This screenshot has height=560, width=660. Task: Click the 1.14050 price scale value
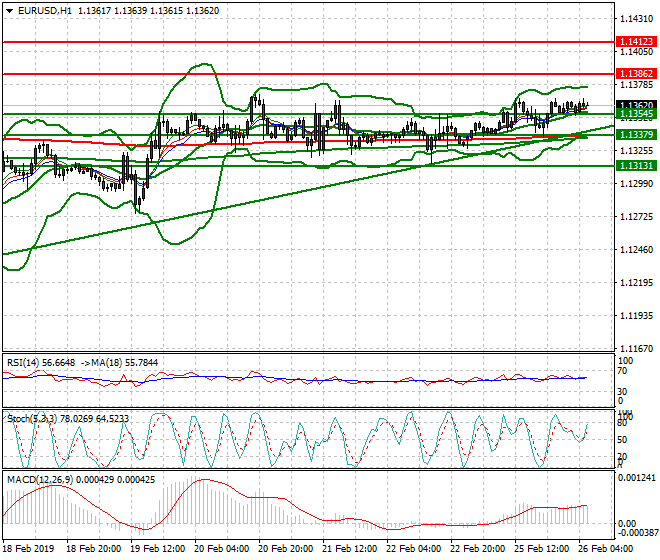[x=636, y=52]
